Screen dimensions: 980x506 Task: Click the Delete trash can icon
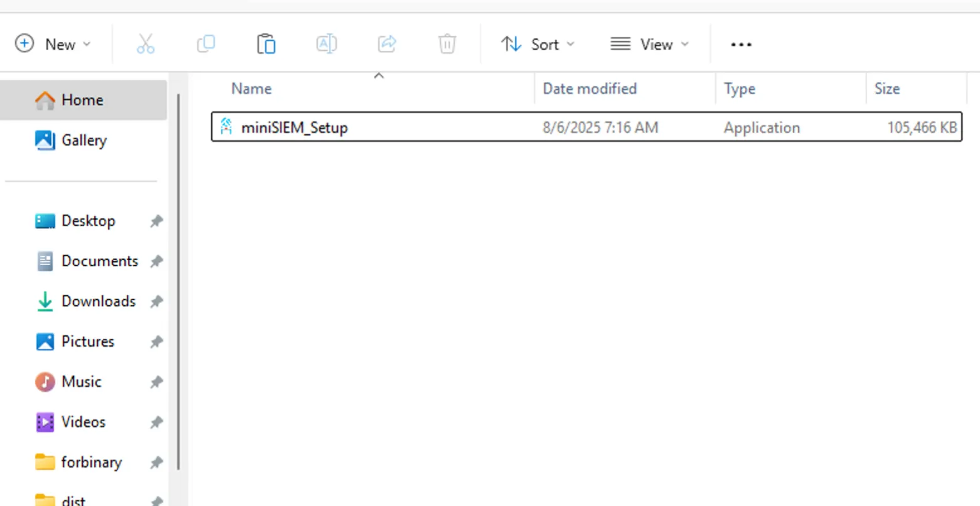(x=447, y=45)
